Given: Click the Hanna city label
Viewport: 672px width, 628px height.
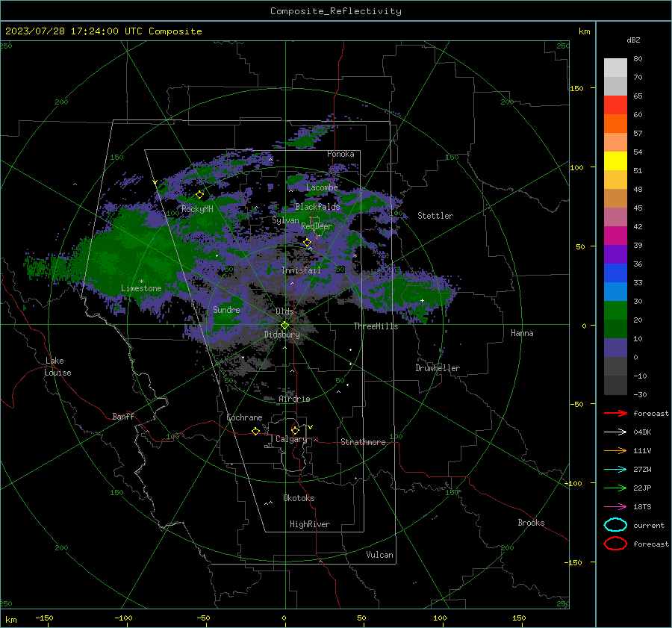Looking at the screenshot, I should tap(522, 333).
